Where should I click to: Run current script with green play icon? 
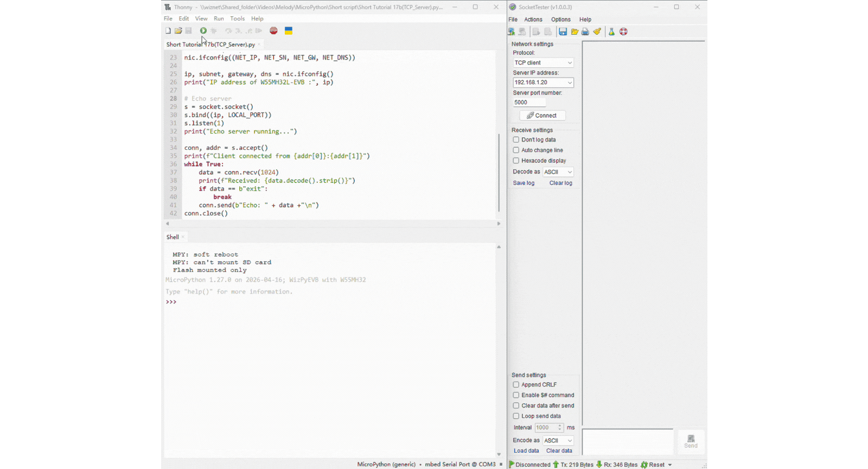point(203,31)
